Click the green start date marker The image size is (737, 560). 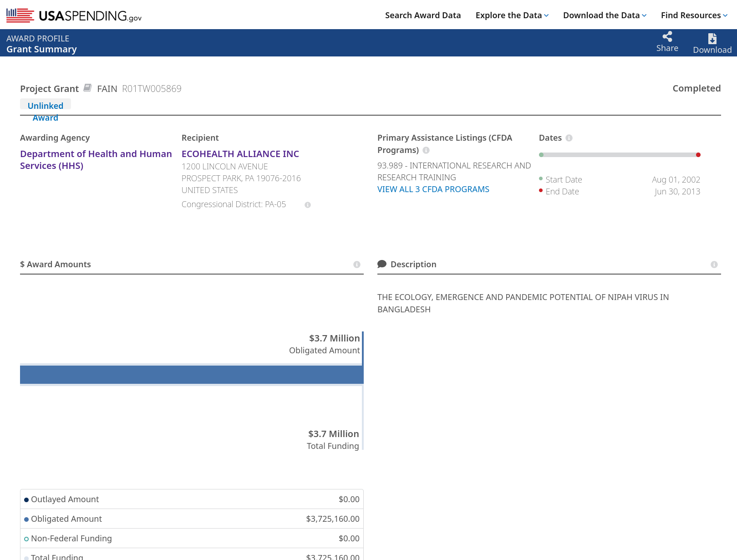[541, 155]
